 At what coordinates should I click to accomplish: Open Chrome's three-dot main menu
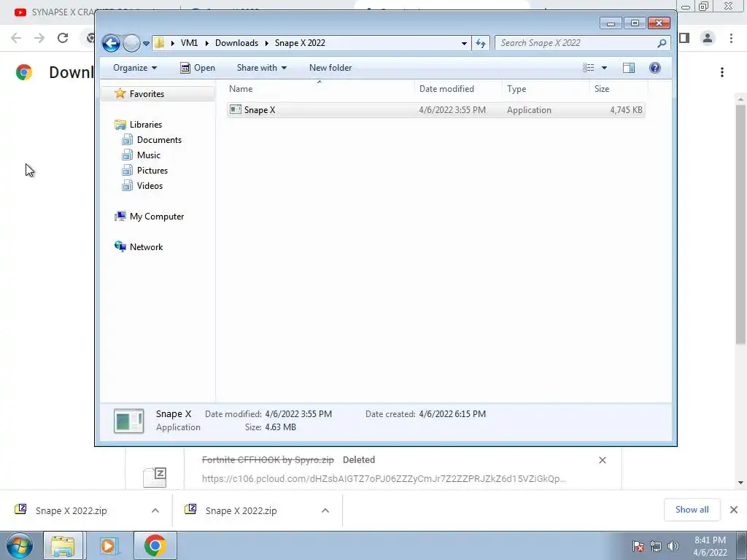point(731,38)
